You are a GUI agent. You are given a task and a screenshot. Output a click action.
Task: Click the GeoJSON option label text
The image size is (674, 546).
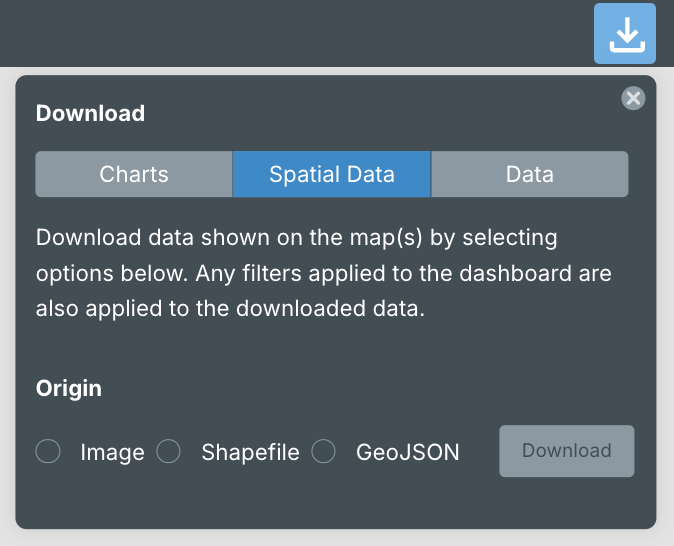[408, 453]
